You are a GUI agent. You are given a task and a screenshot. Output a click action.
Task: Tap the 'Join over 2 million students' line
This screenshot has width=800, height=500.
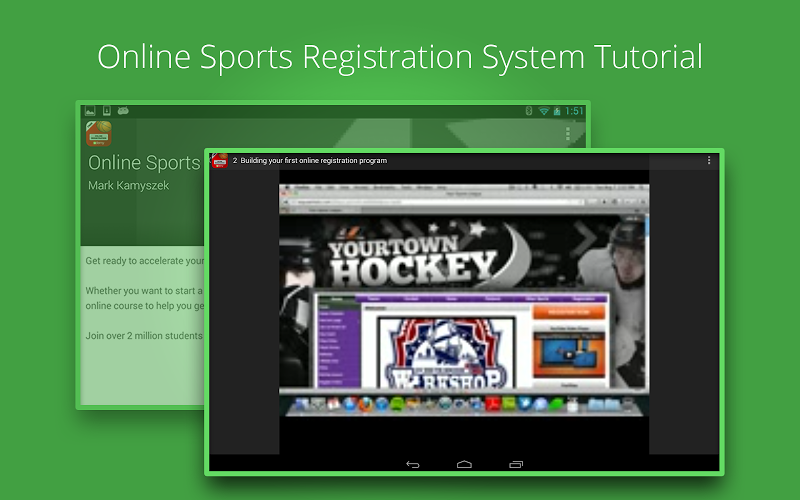pos(144,336)
